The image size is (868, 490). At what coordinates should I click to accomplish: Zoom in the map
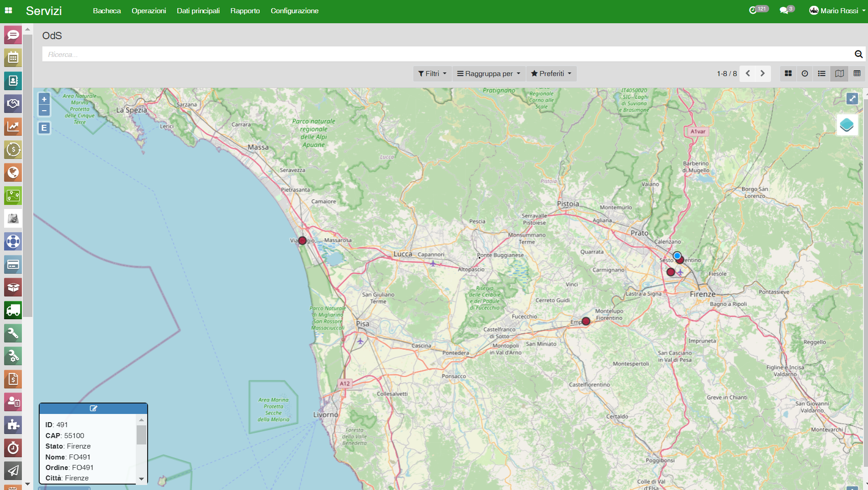[x=44, y=99]
